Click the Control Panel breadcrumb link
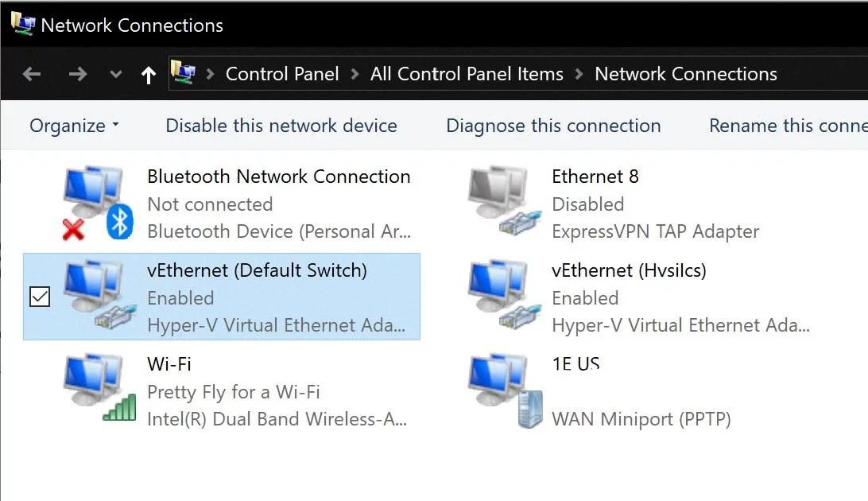The height and width of the screenshot is (501, 868). [282, 74]
